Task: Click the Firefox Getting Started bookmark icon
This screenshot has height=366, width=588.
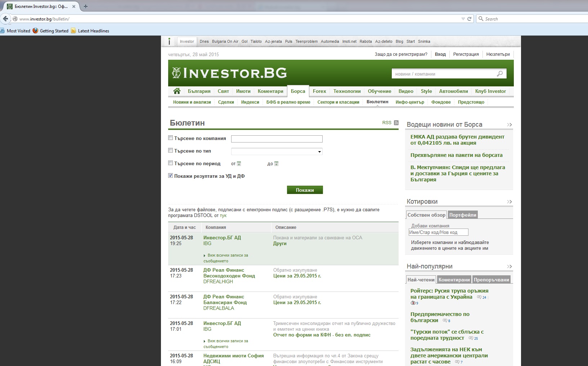Action: pyautogui.click(x=35, y=31)
